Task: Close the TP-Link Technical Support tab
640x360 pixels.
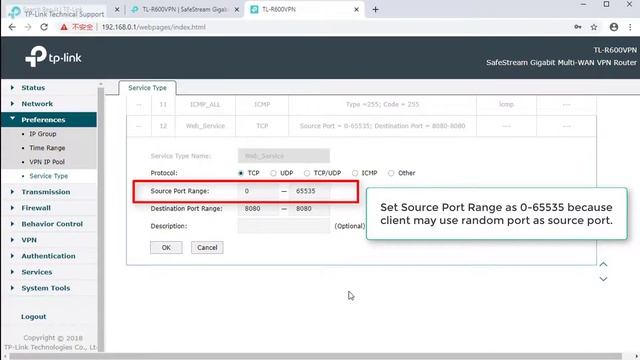Action: click(x=117, y=9)
